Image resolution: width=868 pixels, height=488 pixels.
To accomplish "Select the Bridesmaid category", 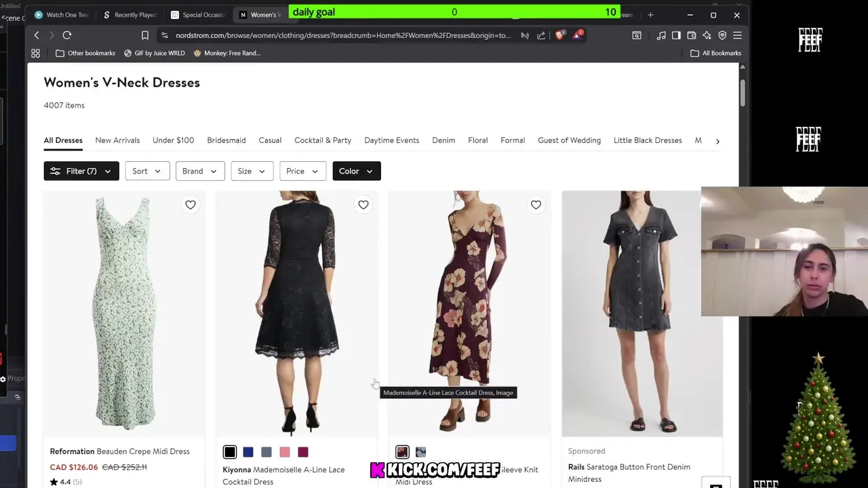I will tap(226, 140).
